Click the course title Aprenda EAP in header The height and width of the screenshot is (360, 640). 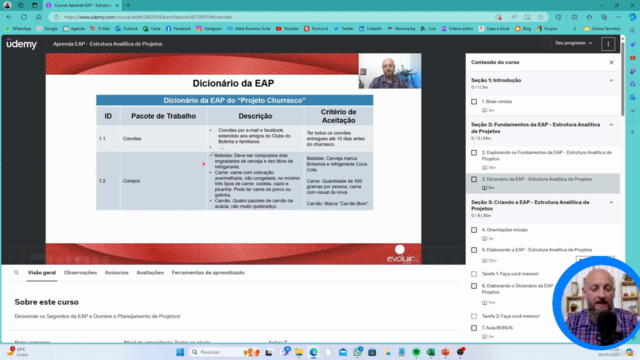tap(108, 44)
